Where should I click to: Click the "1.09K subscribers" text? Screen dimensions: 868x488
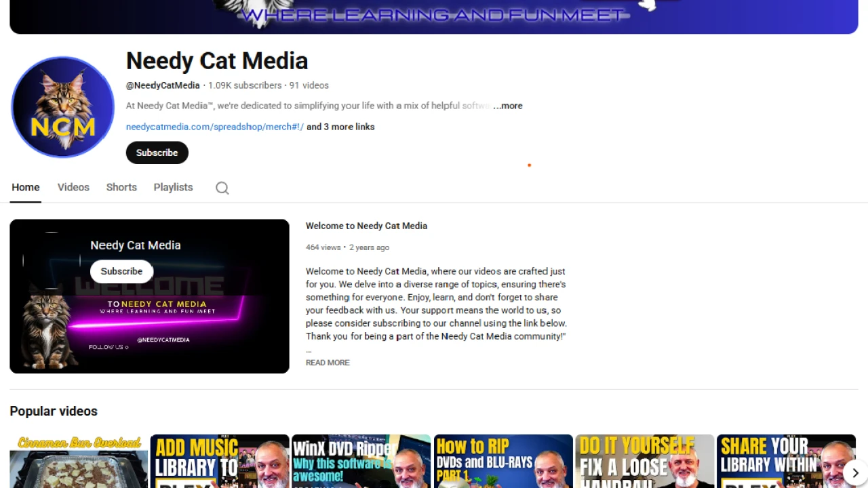point(245,85)
